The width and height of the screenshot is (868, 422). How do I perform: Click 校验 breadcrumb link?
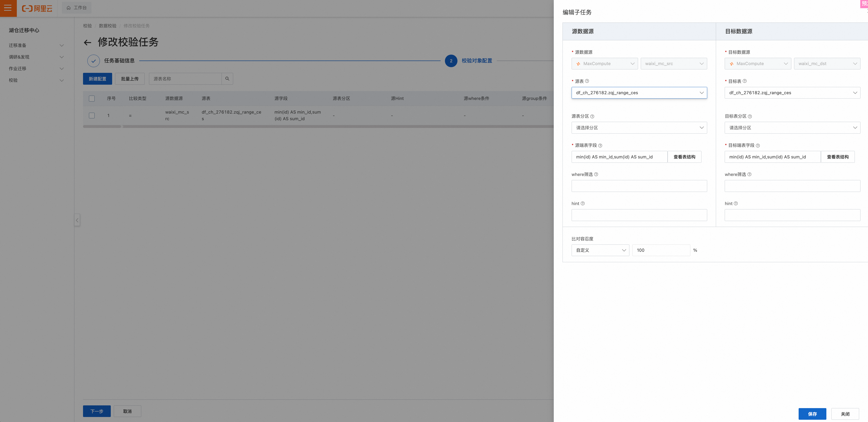coord(87,26)
